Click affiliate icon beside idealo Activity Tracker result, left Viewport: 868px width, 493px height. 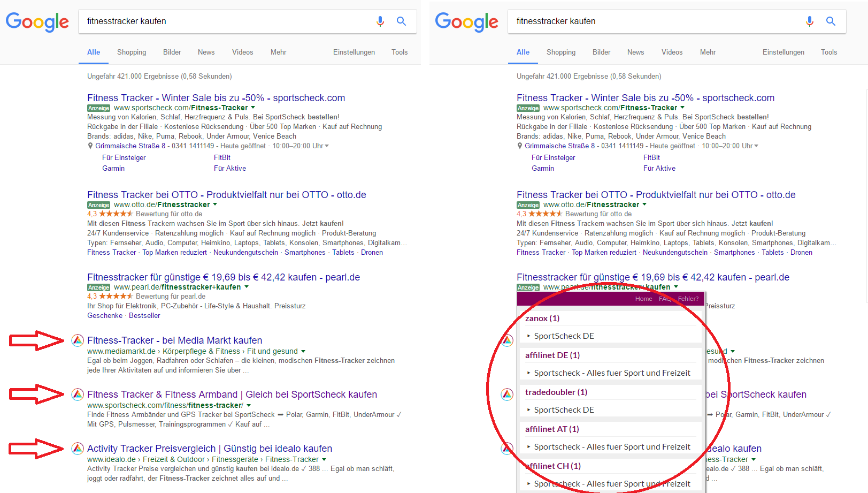78,449
